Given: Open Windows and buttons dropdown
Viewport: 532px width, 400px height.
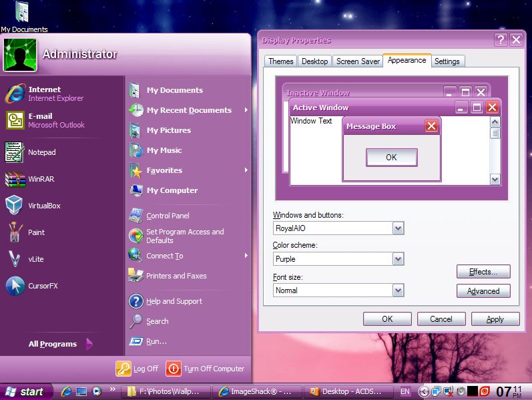Looking at the screenshot, I should click(398, 228).
